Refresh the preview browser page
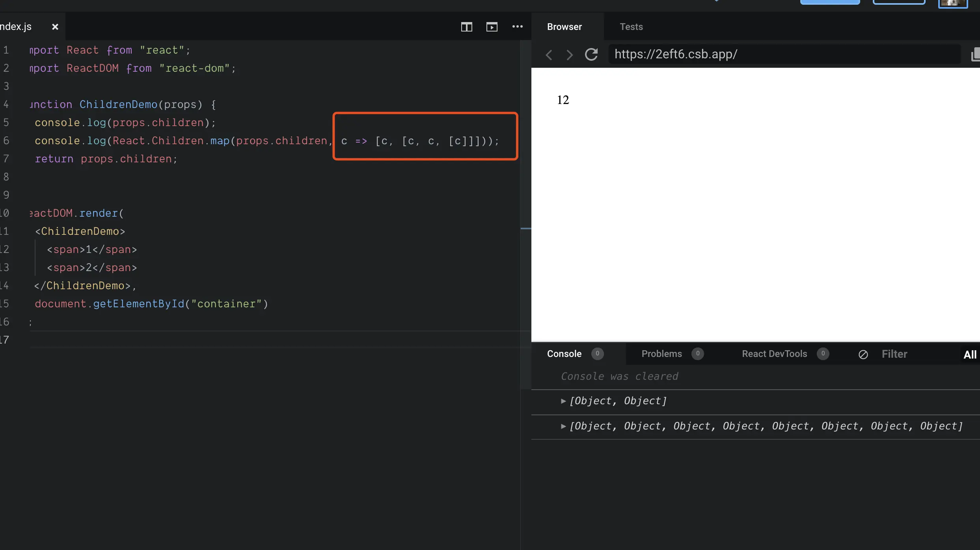The height and width of the screenshot is (550, 980). (x=591, y=54)
